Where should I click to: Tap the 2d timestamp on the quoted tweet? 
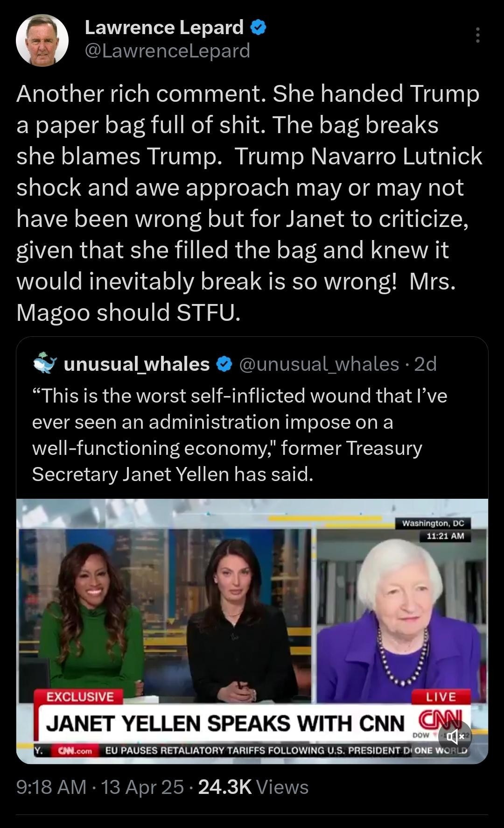[425, 364]
